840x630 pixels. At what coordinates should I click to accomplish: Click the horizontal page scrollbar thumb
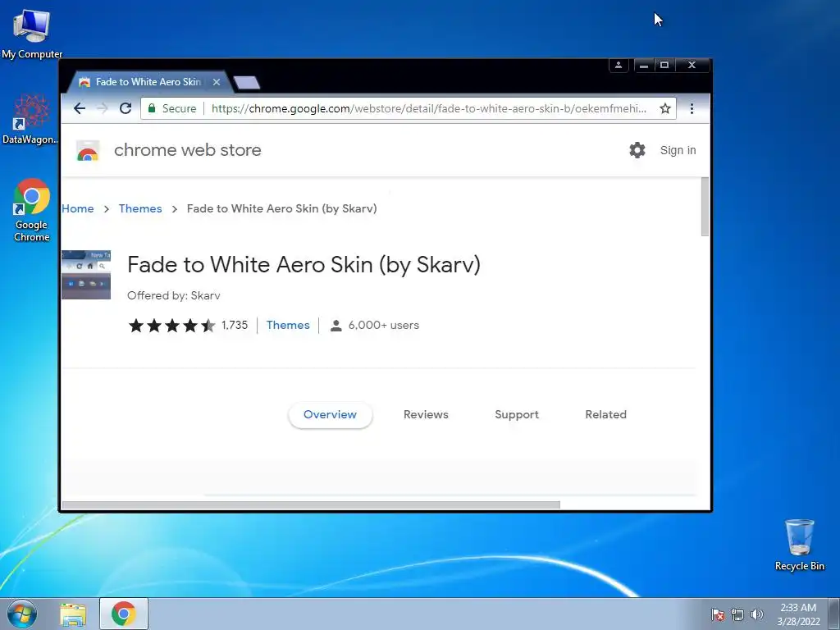tap(311, 504)
